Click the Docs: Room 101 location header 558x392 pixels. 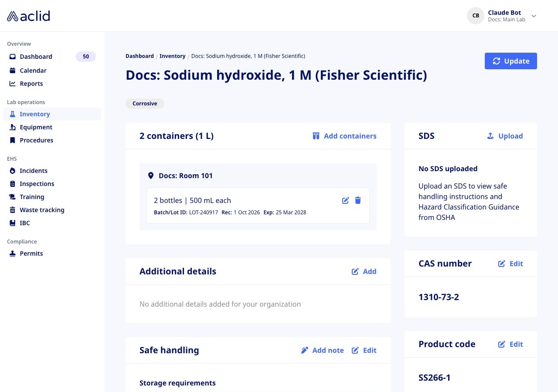coord(186,176)
